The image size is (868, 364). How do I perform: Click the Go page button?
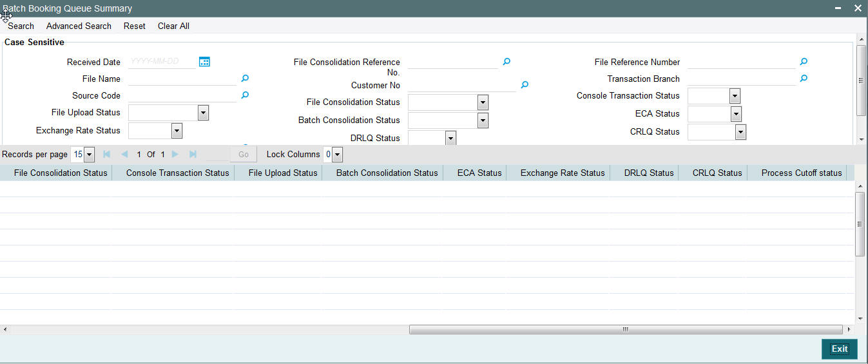[244, 155]
